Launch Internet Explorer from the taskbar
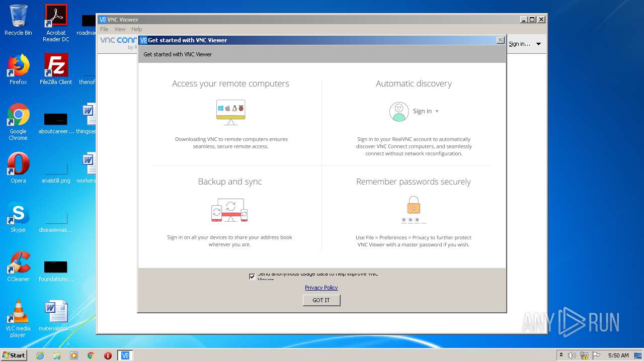 [40, 355]
